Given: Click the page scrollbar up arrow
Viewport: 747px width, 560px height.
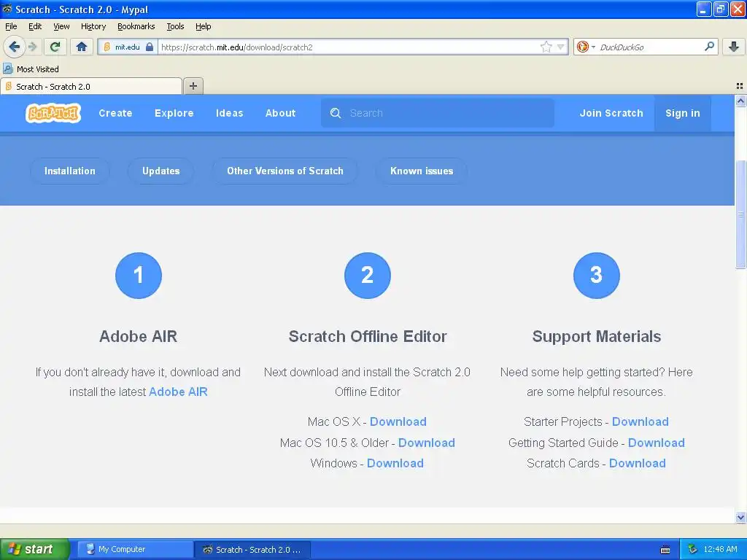Looking at the screenshot, I should pyautogui.click(x=740, y=101).
